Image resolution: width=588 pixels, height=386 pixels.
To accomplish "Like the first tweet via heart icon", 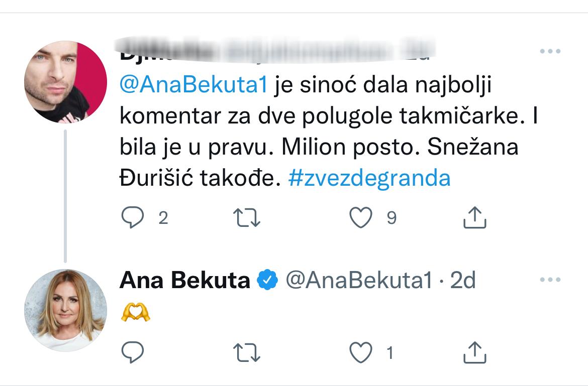I will (x=361, y=217).
